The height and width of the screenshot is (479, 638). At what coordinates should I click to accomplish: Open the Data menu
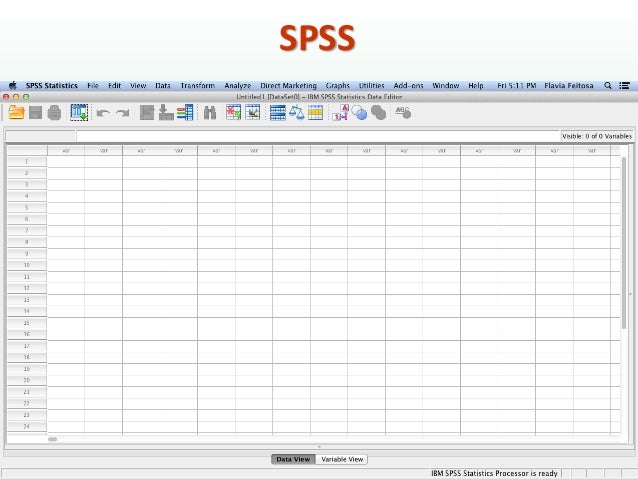click(163, 85)
